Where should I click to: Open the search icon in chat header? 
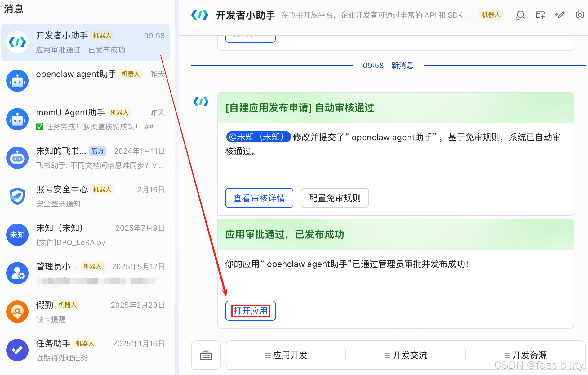pos(520,15)
